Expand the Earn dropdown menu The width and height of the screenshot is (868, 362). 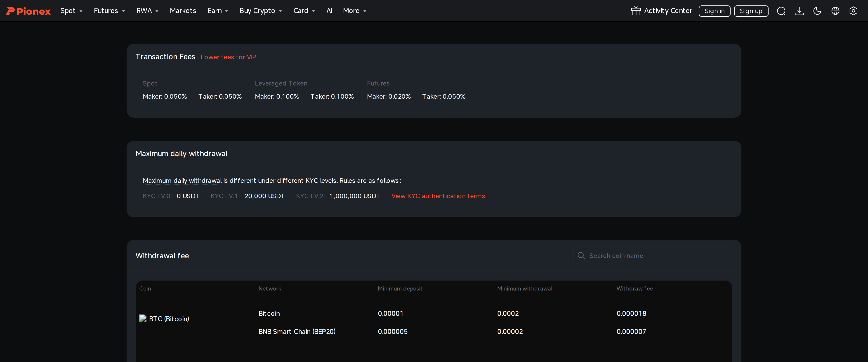[218, 11]
